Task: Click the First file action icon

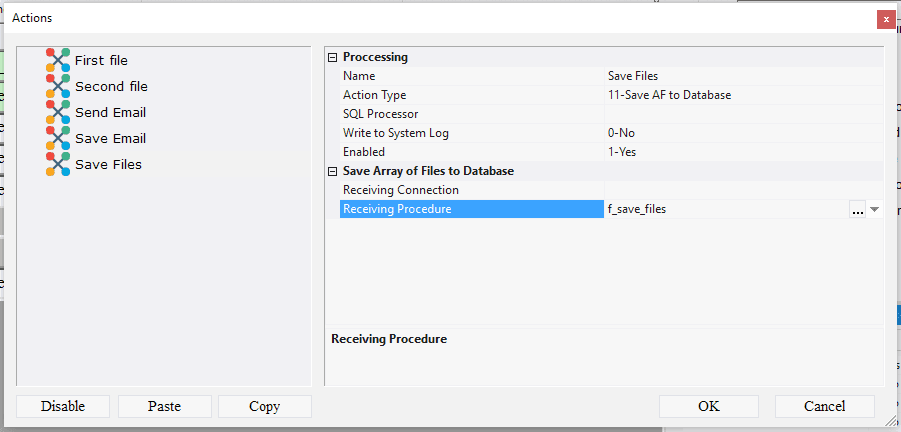Action: tap(58, 60)
